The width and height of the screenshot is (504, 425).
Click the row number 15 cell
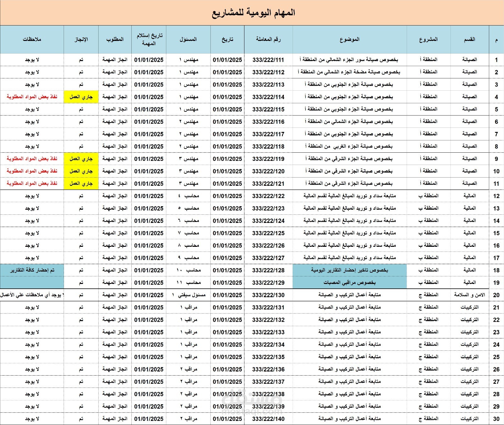tap(496, 233)
